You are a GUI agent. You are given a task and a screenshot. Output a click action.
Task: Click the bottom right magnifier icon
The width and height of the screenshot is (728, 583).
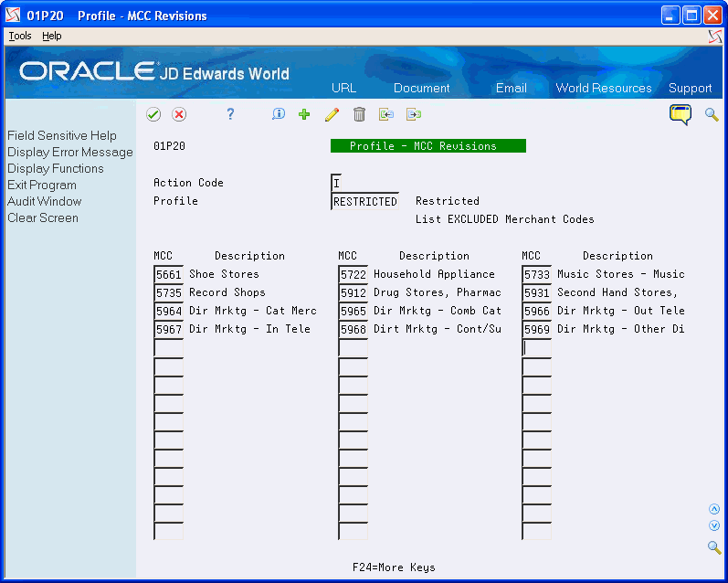(714, 547)
